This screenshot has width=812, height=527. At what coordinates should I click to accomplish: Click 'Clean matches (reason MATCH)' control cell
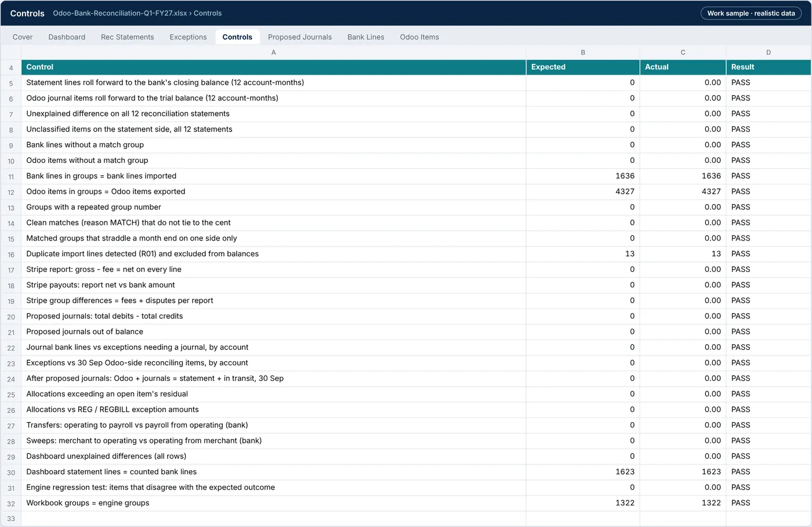click(274, 223)
